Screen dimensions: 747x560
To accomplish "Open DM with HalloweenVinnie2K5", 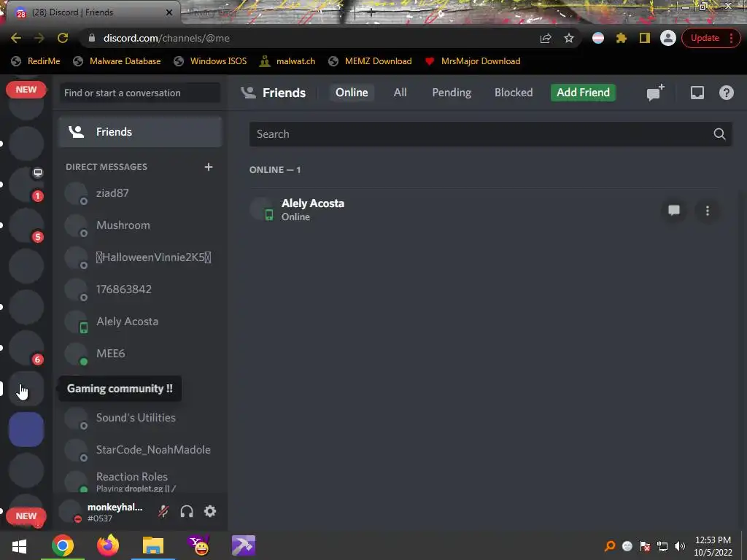I will coord(140,257).
